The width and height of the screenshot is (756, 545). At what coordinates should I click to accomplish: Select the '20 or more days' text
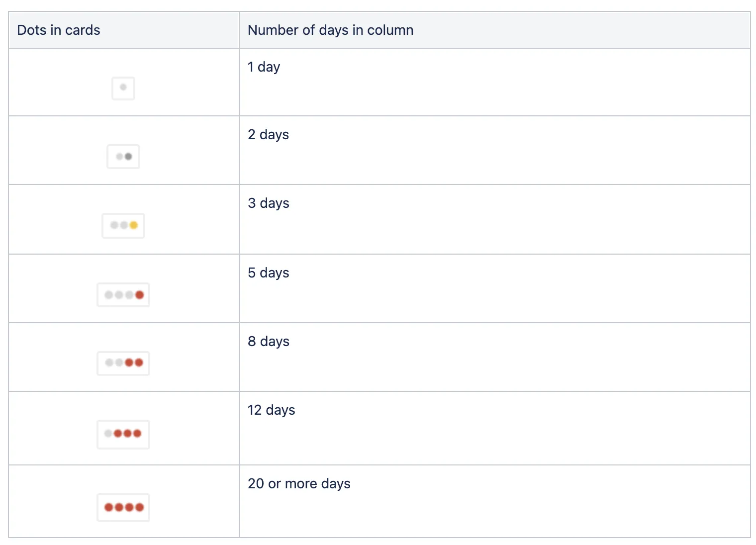(299, 484)
